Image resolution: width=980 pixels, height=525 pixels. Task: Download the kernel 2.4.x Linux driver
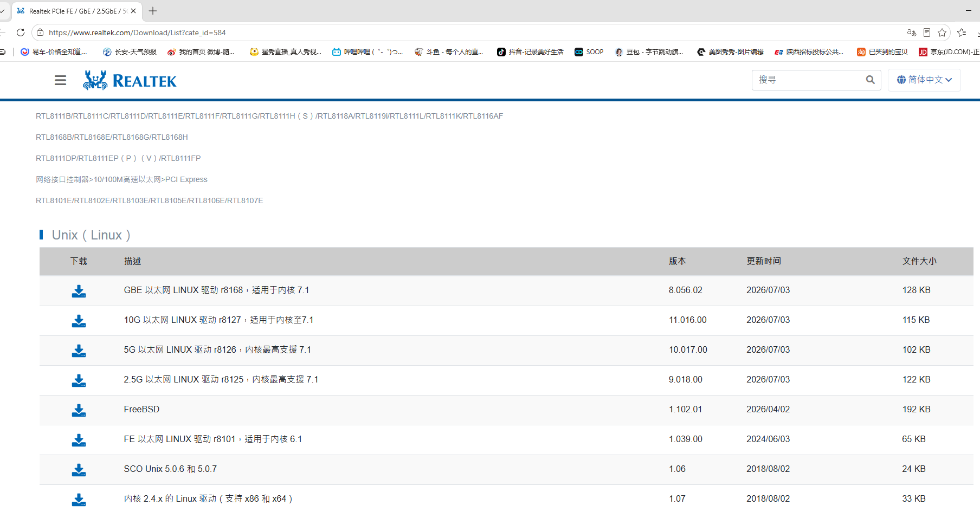pos(79,500)
